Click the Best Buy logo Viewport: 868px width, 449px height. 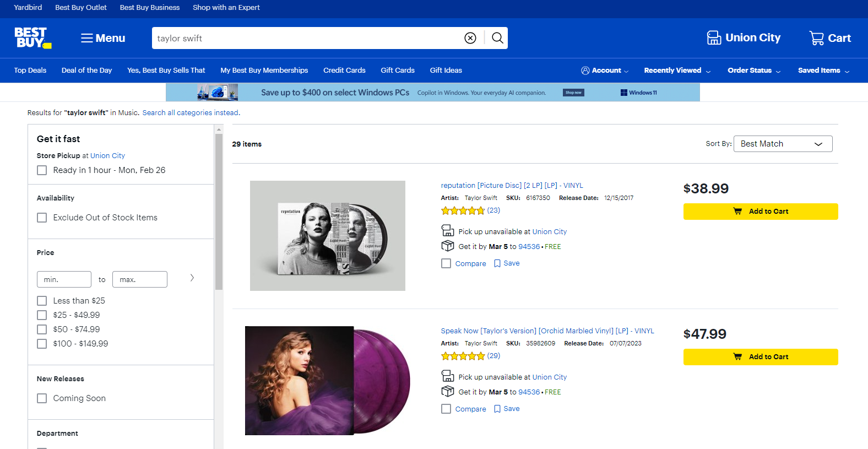point(32,38)
